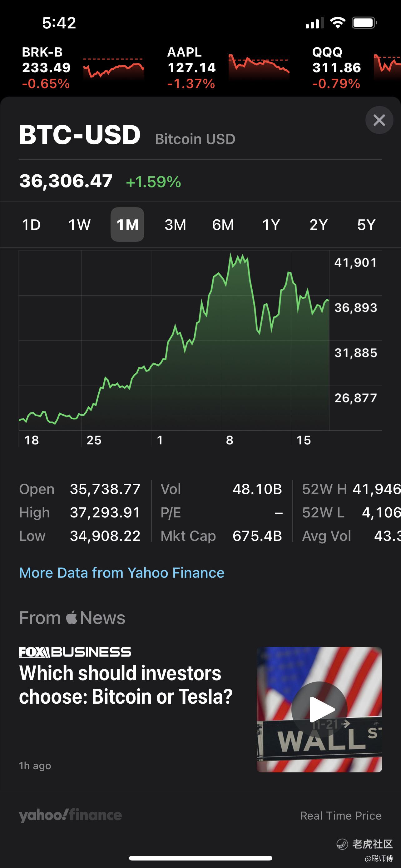Image resolution: width=401 pixels, height=868 pixels.
Task: Tap the BRK-B ticker at top
Action: click(47, 68)
